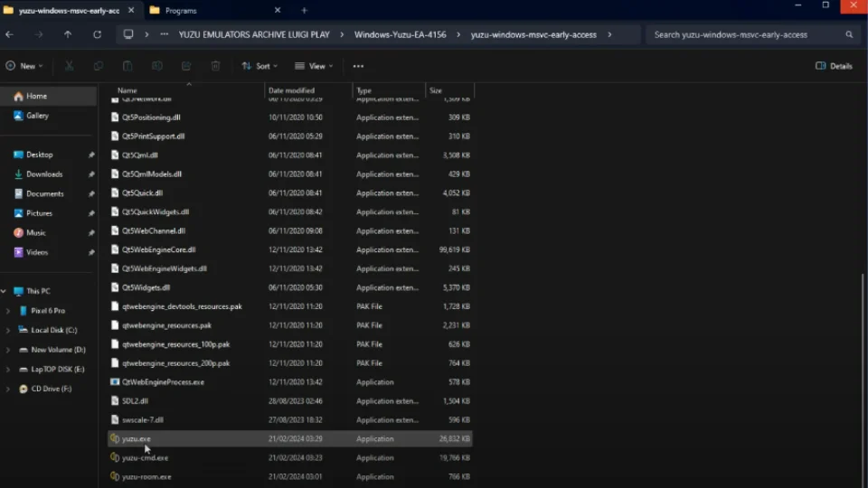
Task: Collapse the This PC tree node
Action: 4,291
